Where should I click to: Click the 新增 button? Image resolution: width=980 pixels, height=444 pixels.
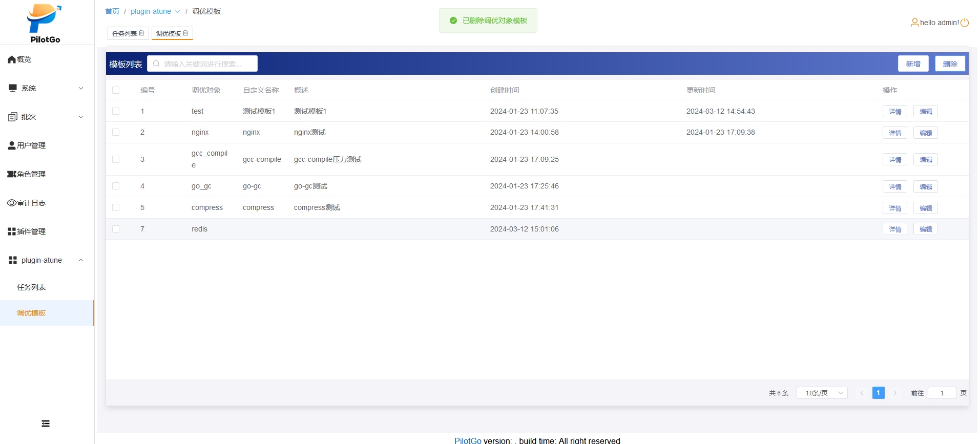(x=913, y=64)
